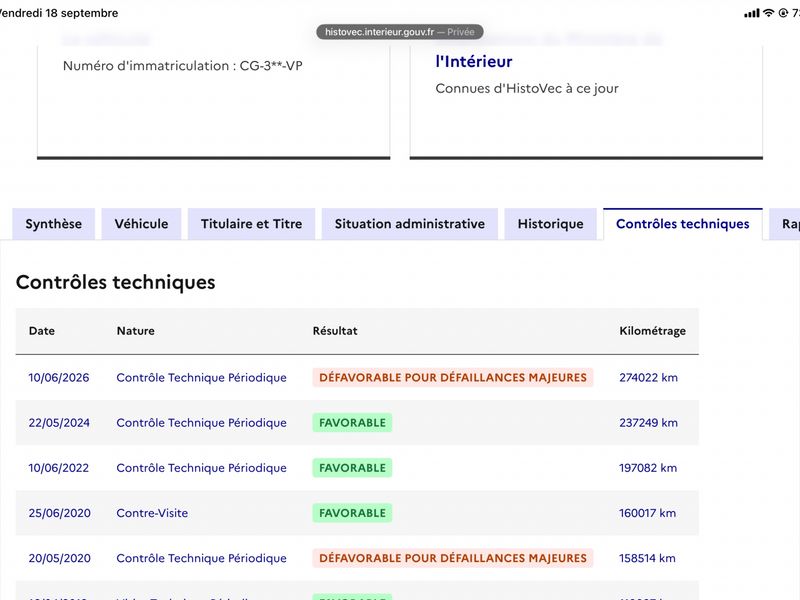Open the Synthèse tab
Image resolution: width=800 pixels, height=600 pixels.
pos(54,224)
